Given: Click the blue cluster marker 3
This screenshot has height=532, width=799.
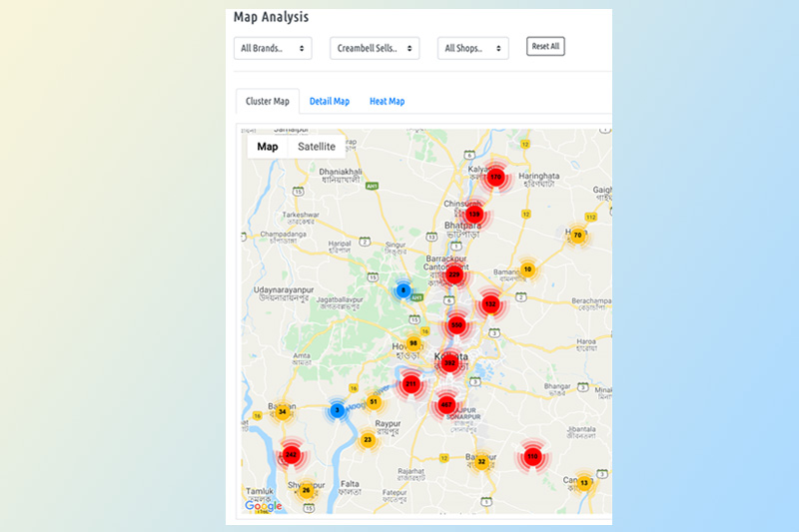Looking at the screenshot, I should tap(337, 410).
